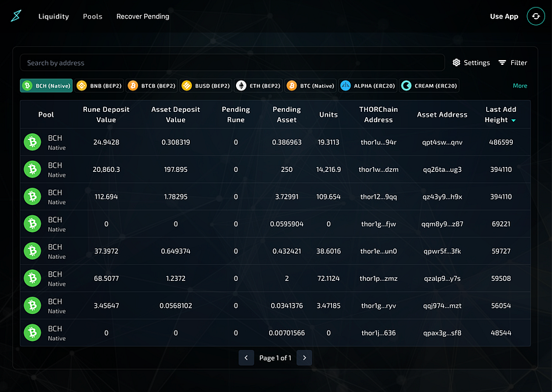Open the Pools nav tab
This screenshot has width=552, height=392.
coord(92,16)
